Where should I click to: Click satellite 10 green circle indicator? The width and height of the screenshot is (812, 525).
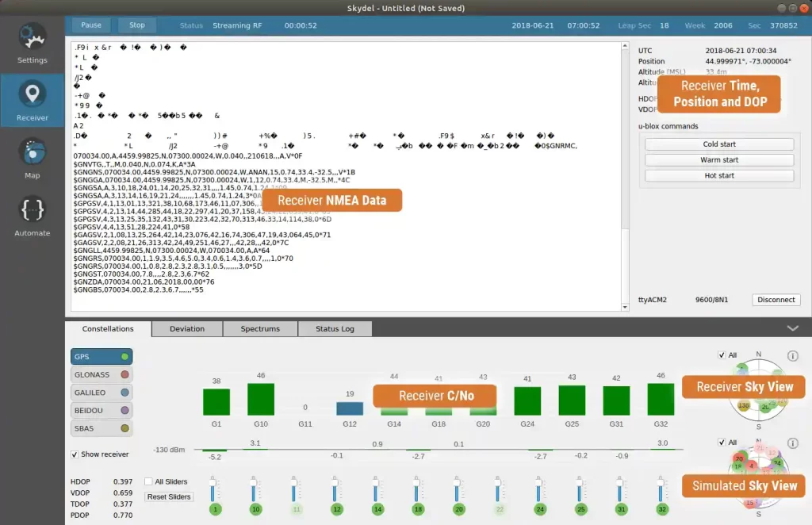(x=255, y=509)
